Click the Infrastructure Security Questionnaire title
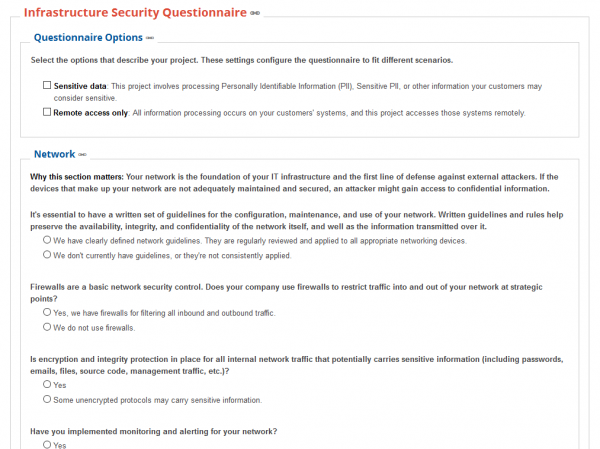Viewport: 600px width, 449px height. point(134,13)
